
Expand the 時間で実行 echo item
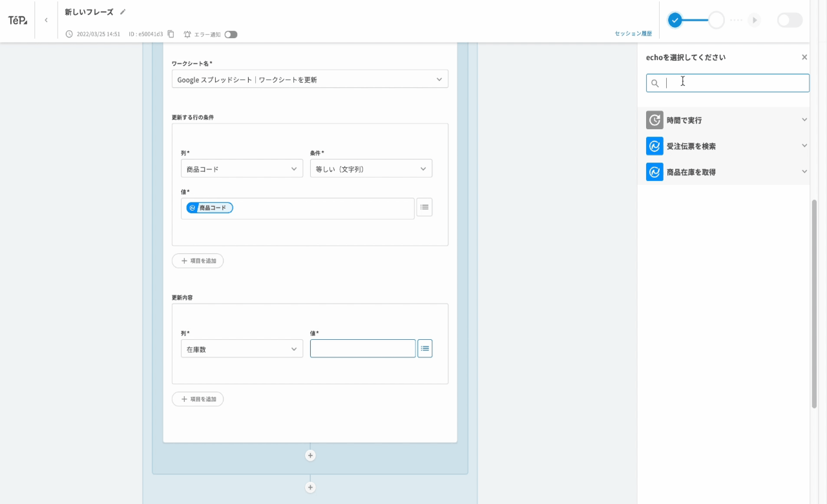[x=727, y=120]
